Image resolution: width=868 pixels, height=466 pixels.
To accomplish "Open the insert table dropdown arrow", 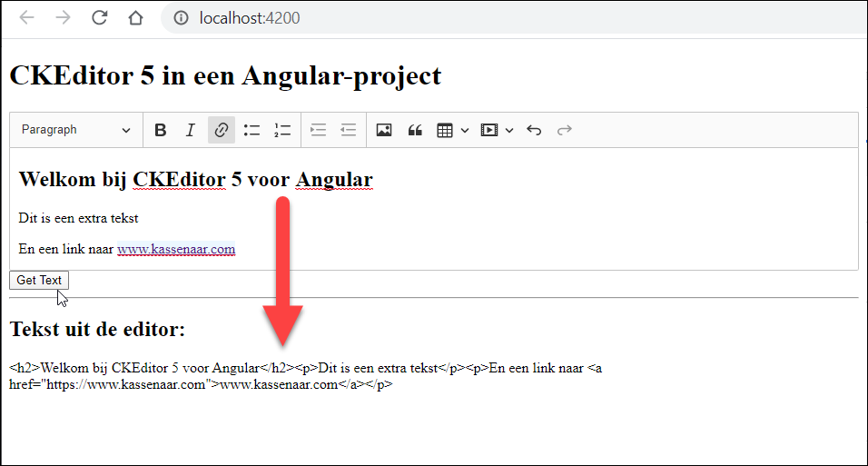I will point(465,130).
